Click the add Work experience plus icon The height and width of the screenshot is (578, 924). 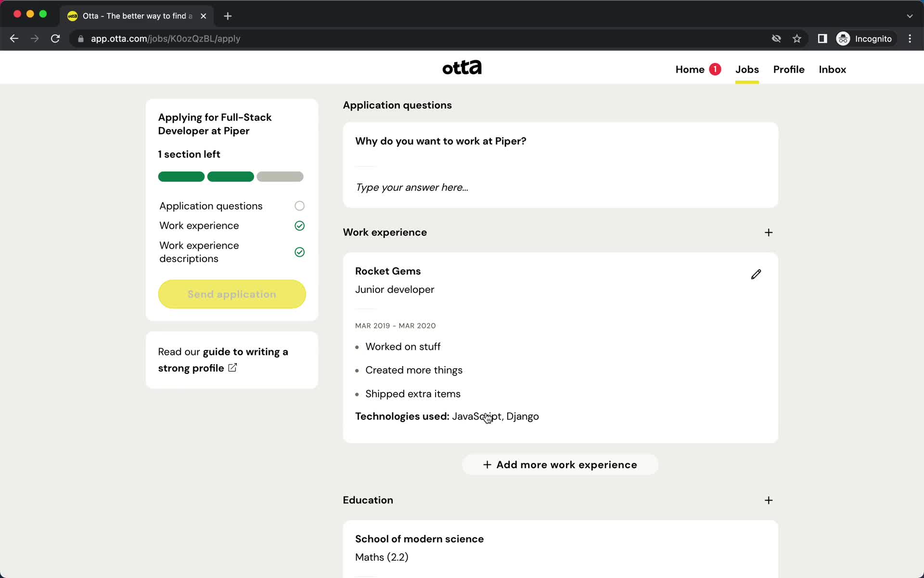[769, 232]
